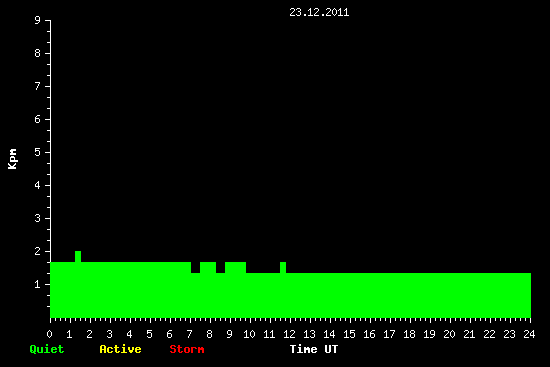Click the Storm legend label

pos(187,349)
